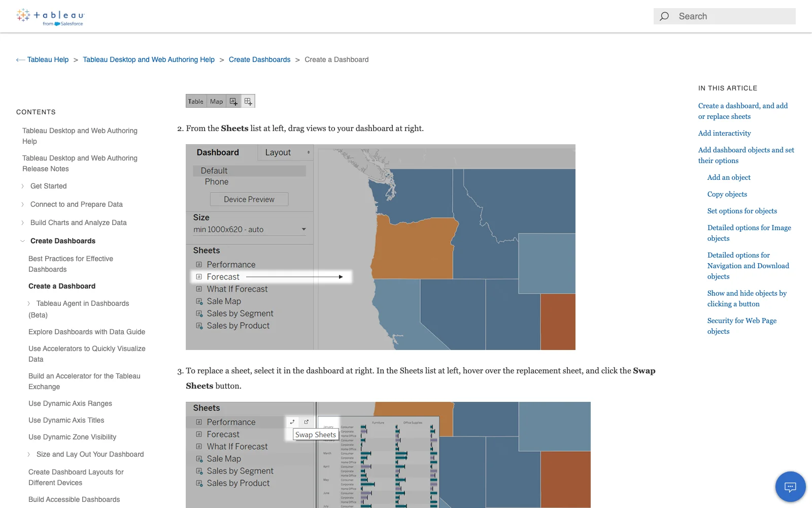Viewport: 812px width, 508px height.
Task: Click the Swap Sheets tooltip label
Action: pyautogui.click(x=316, y=435)
